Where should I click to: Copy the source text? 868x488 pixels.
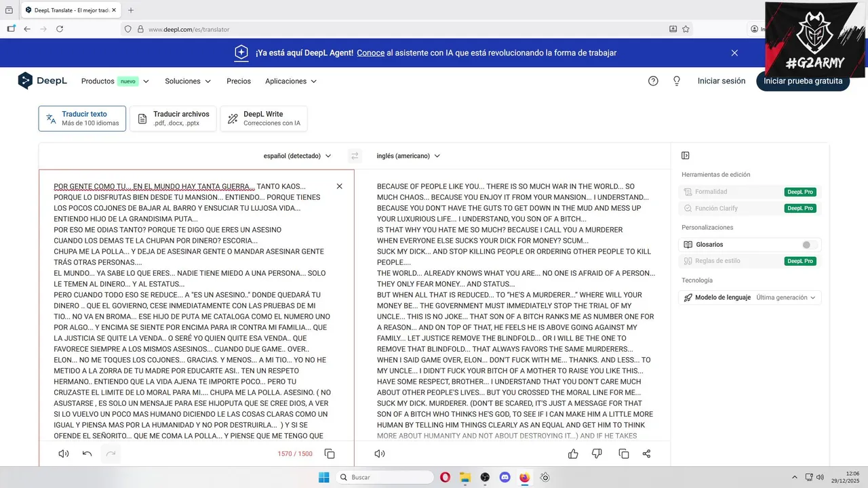coord(330,453)
